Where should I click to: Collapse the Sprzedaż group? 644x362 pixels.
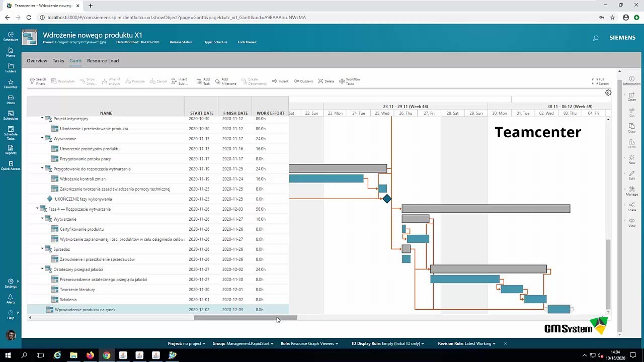click(42, 249)
